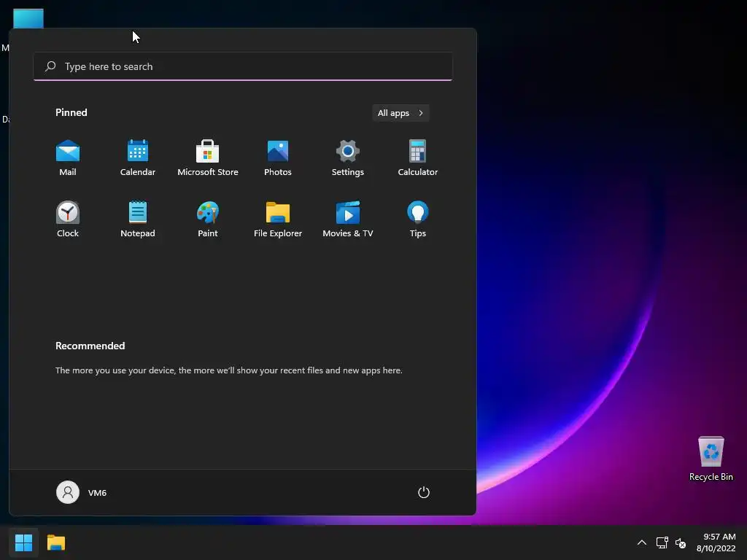Open Settings from pinned apps
Viewport: 747px width, 560px height.
tap(348, 158)
